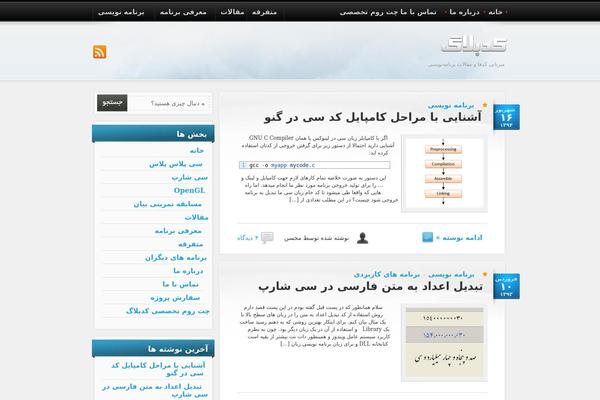Open OpenGL in the sidebar
Screen dimensions: 600x400
point(189,190)
